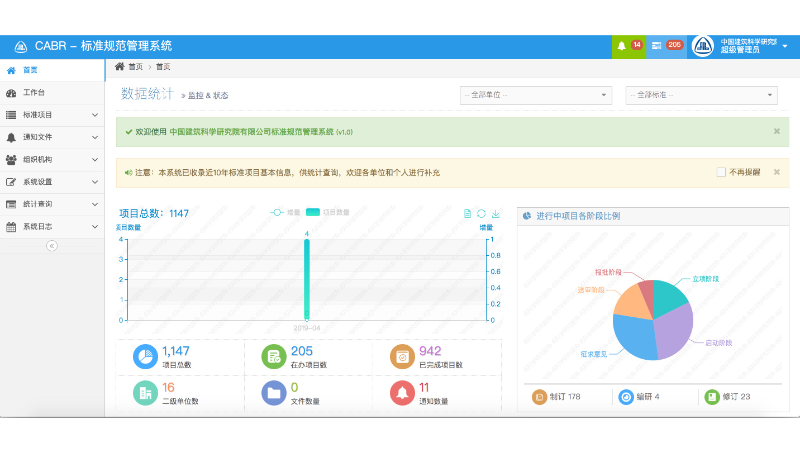Click the 942 已完成项目数 value

pyautogui.click(x=430, y=351)
